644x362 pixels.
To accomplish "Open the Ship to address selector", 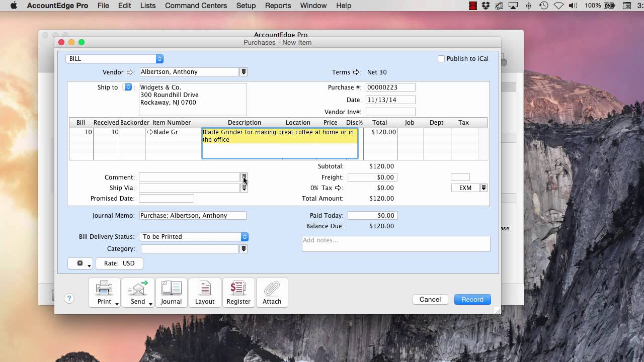I will pos(128,87).
